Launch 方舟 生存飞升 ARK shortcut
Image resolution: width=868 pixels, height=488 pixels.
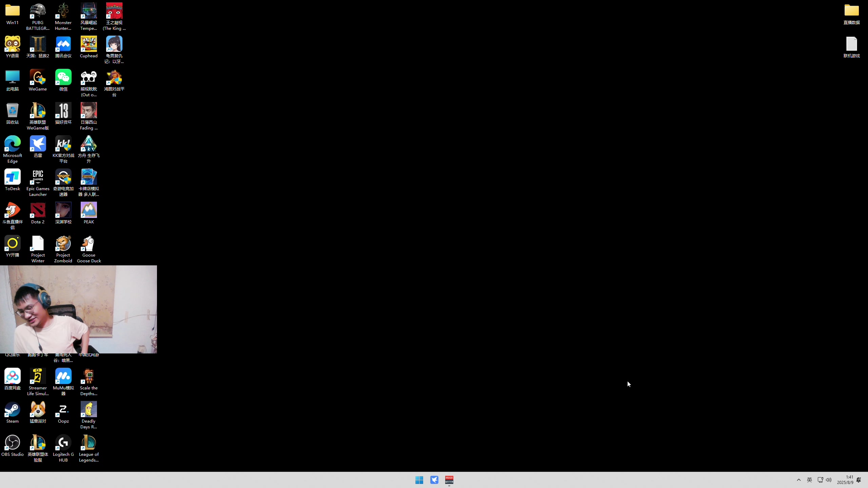pyautogui.click(x=89, y=150)
